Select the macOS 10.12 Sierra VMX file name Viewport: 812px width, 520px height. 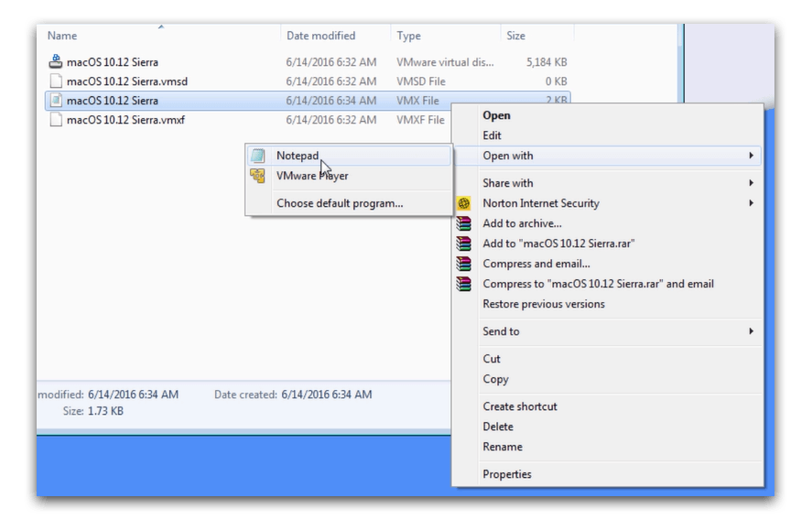point(113,101)
